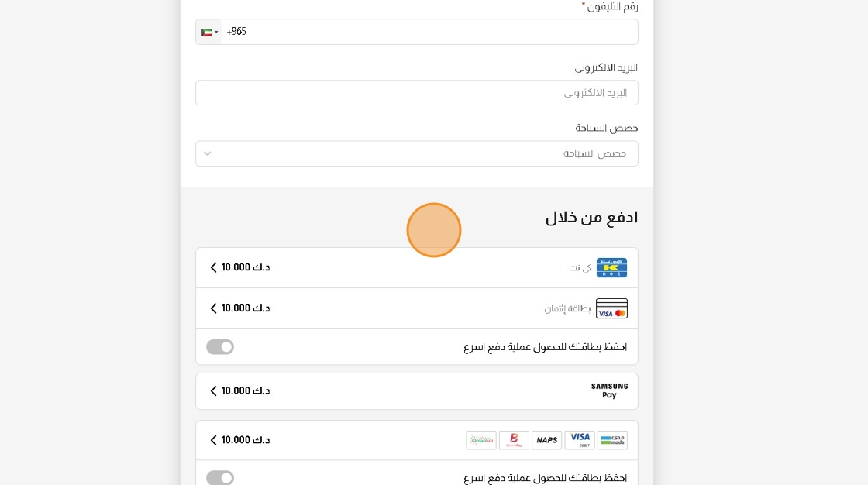Click the mada card logo
The height and width of the screenshot is (485, 868).
click(x=612, y=440)
